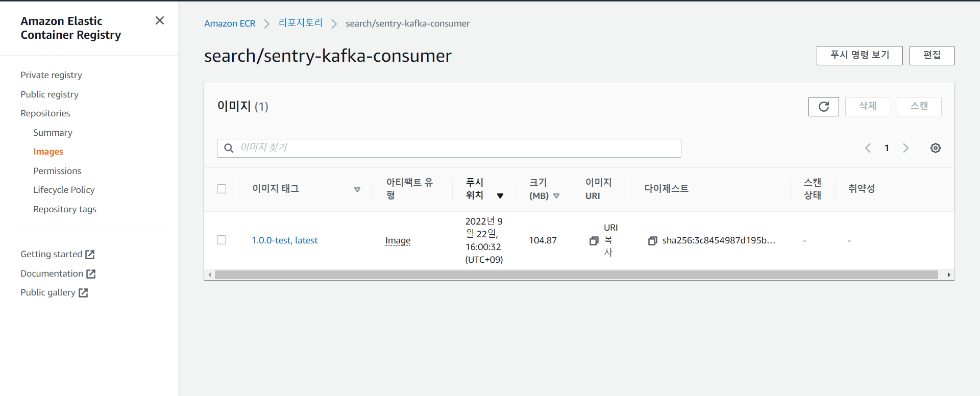The height and width of the screenshot is (396, 980).
Task: Open Permissions page
Action: [x=57, y=171]
